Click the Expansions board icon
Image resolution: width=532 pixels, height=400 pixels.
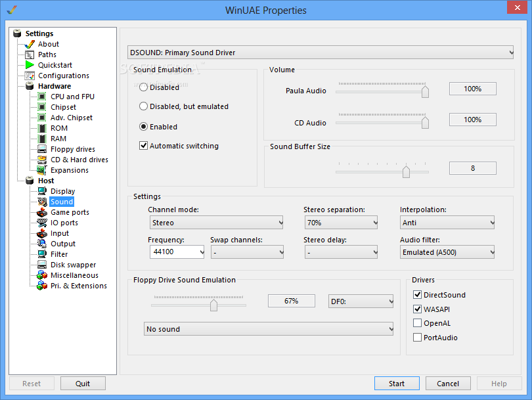pyautogui.click(x=42, y=170)
